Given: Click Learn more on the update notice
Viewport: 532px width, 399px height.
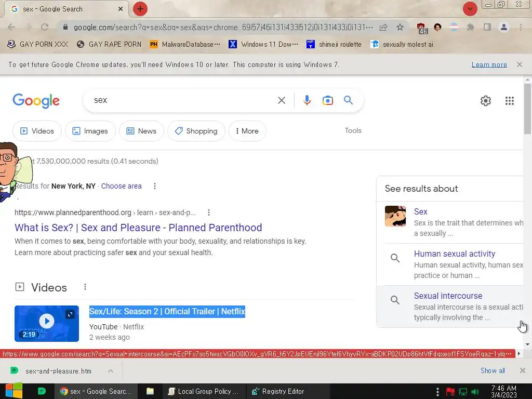Looking at the screenshot, I should pyautogui.click(x=489, y=64).
